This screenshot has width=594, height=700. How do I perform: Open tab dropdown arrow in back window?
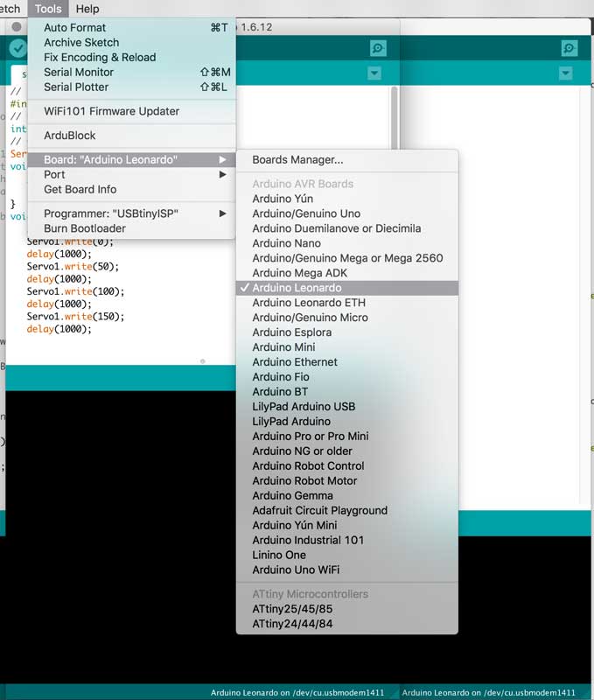(565, 73)
